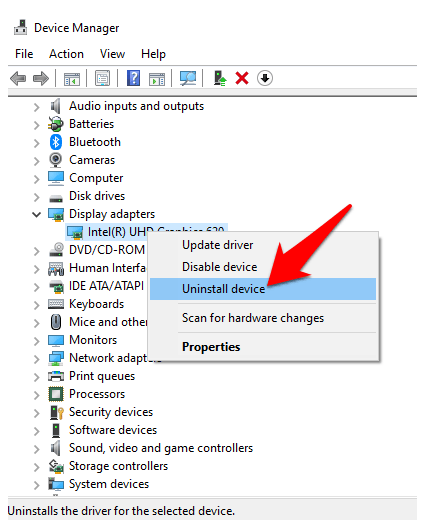The height and width of the screenshot is (527, 422).
Task: Click the Bluetooth category icon
Action: (x=56, y=142)
